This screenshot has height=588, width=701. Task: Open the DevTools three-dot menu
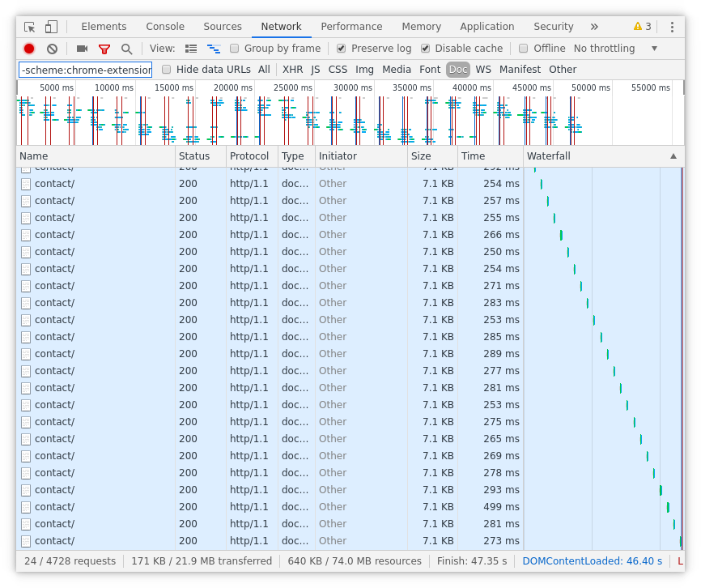coord(672,27)
